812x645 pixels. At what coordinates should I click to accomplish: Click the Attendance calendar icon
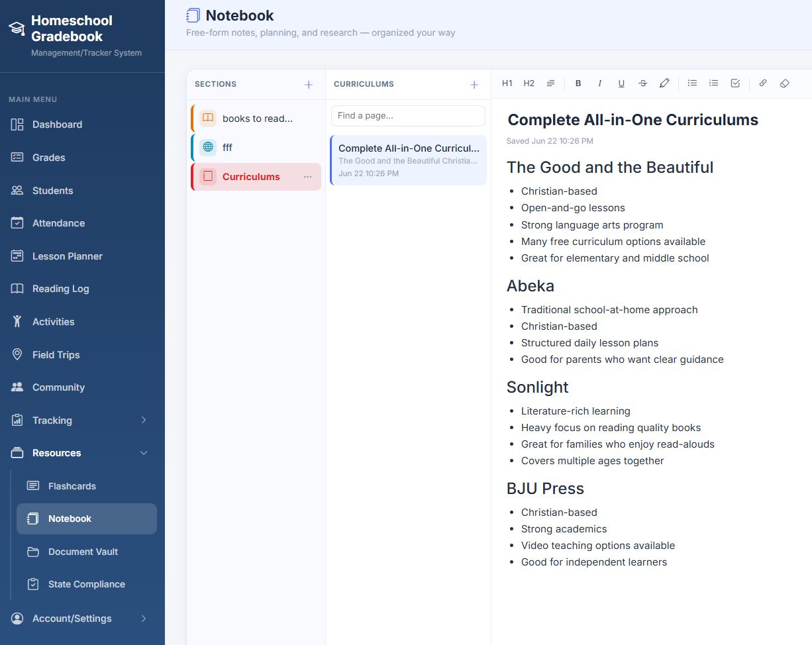click(17, 223)
